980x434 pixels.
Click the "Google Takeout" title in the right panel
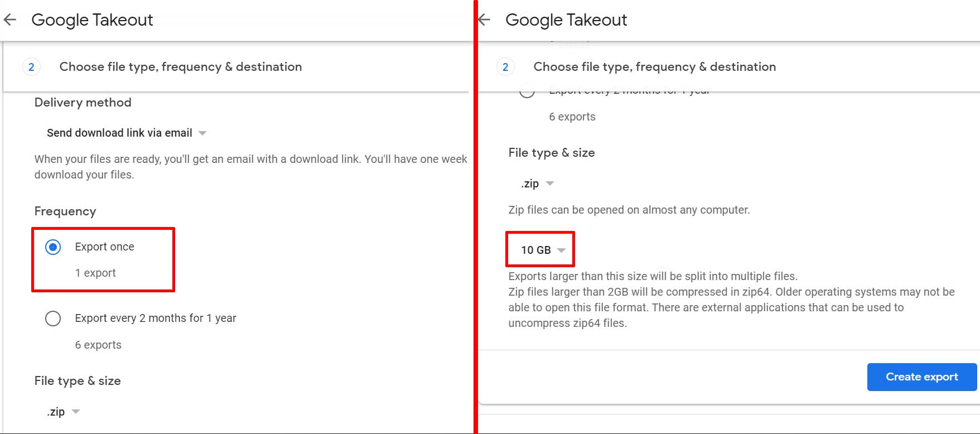click(x=566, y=20)
